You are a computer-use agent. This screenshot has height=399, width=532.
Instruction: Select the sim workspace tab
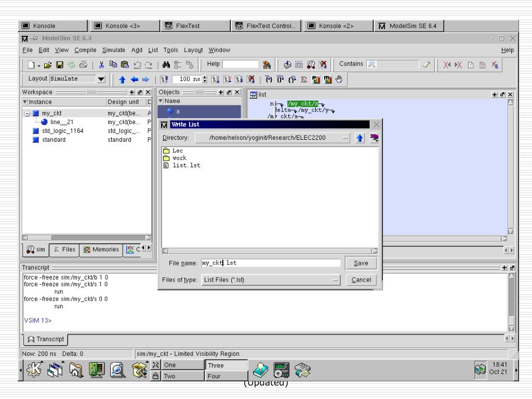click(36, 250)
